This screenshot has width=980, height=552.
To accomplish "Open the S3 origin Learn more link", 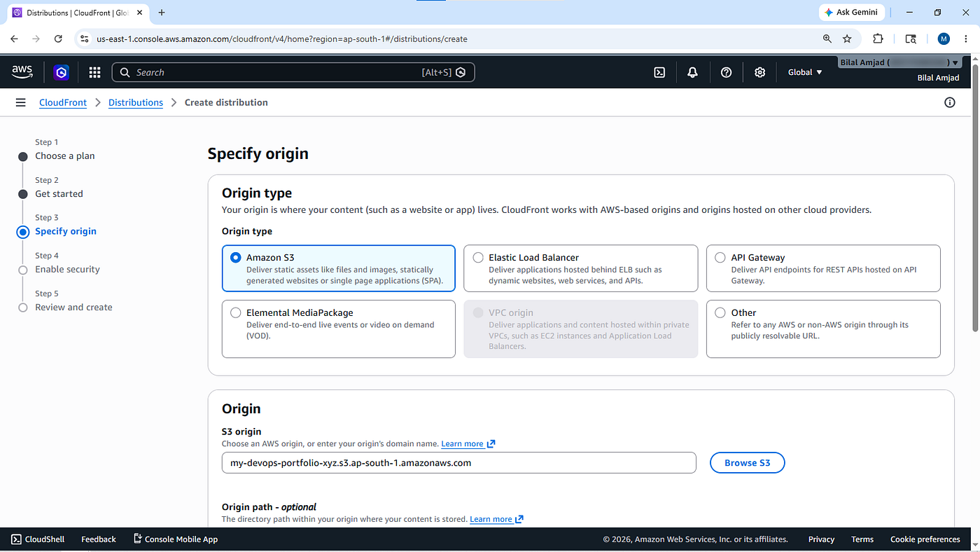I will [468, 443].
